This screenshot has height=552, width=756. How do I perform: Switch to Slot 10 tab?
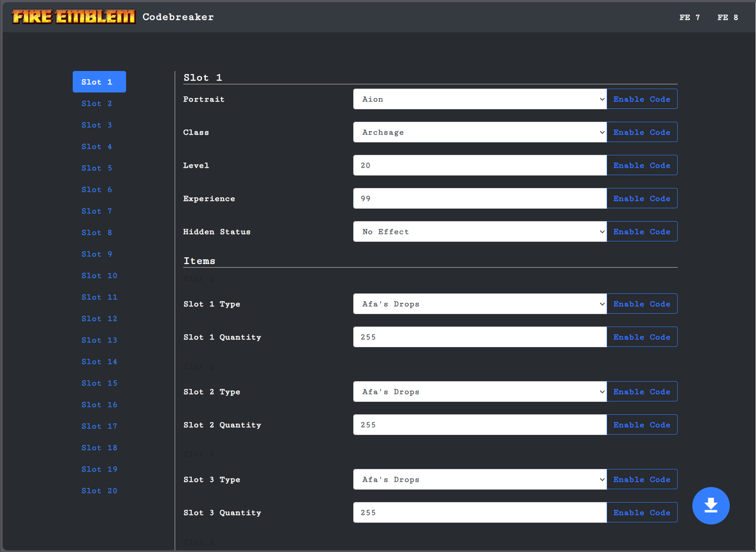99,275
